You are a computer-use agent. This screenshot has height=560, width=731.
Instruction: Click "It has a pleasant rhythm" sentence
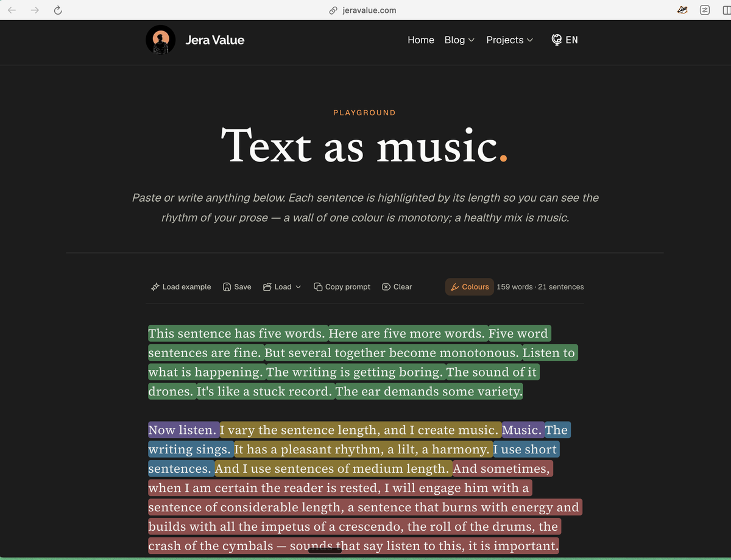(x=362, y=450)
